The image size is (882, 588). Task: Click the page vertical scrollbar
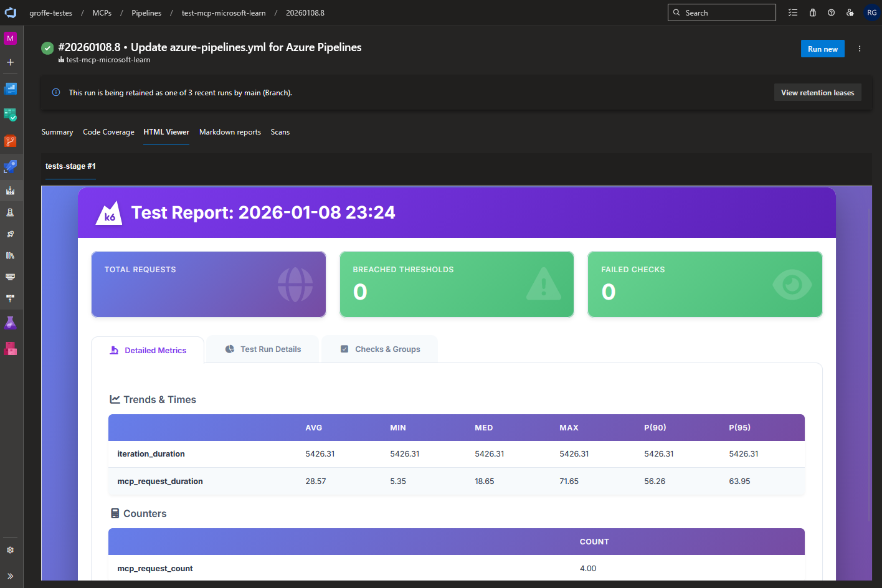point(869,364)
